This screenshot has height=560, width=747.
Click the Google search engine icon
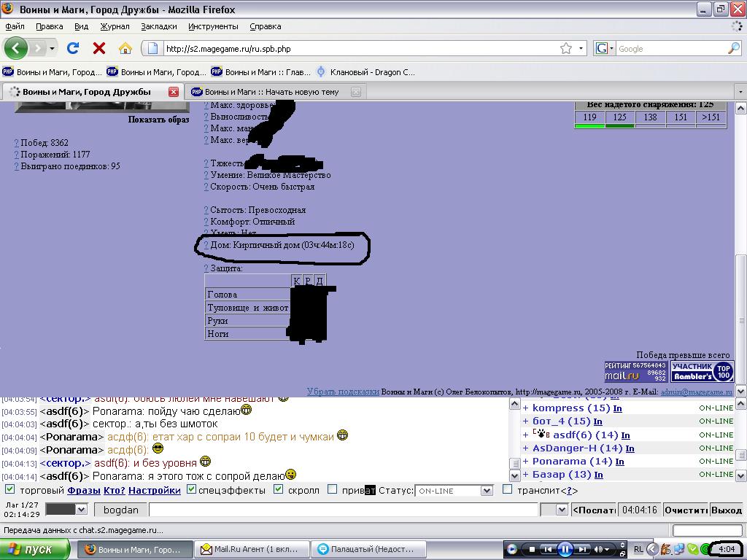pos(602,49)
